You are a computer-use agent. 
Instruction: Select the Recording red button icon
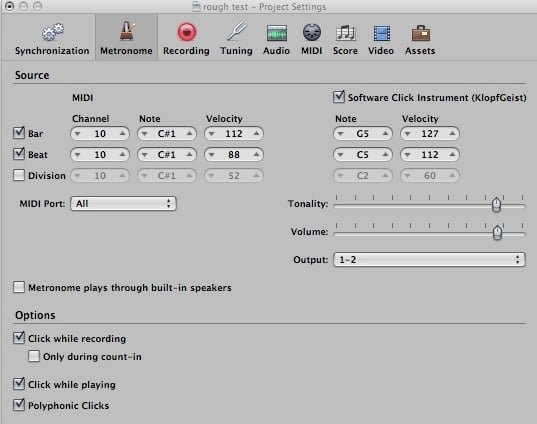click(187, 32)
